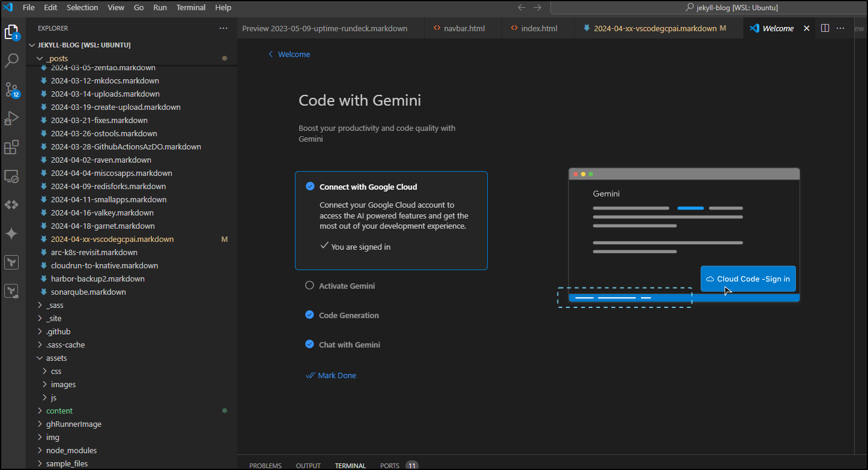The width and height of the screenshot is (868, 470).
Task: Close the Welcome tab
Action: pyautogui.click(x=807, y=28)
